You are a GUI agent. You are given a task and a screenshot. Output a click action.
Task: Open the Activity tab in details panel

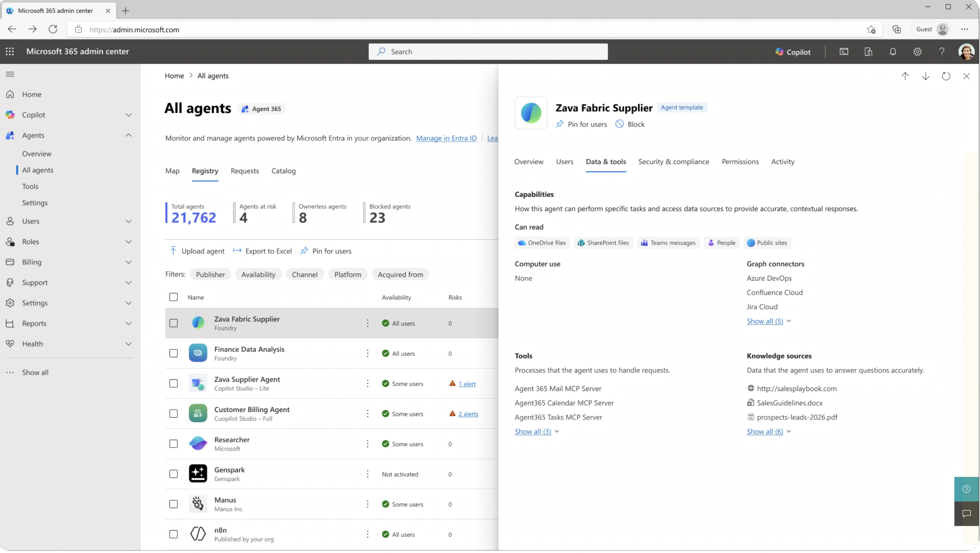click(x=783, y=162)
